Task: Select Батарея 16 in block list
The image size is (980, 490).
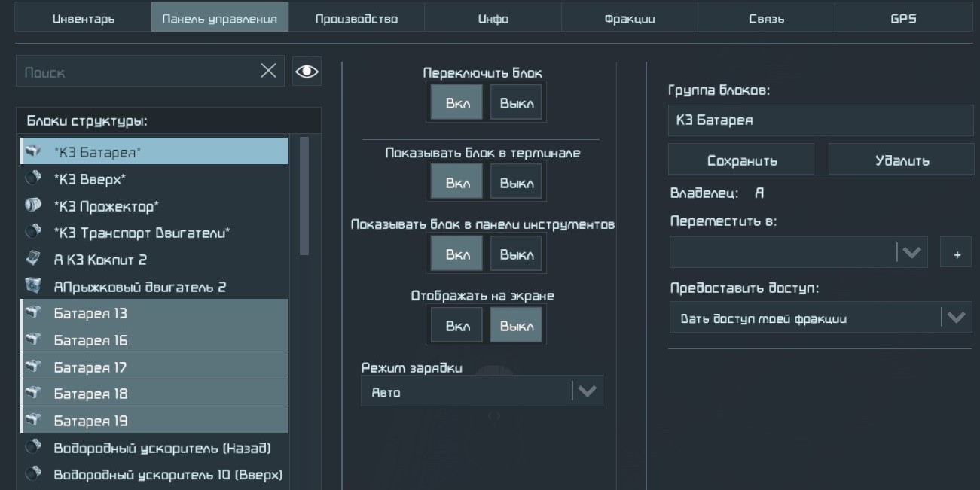Action: click(x=154, y=340)
